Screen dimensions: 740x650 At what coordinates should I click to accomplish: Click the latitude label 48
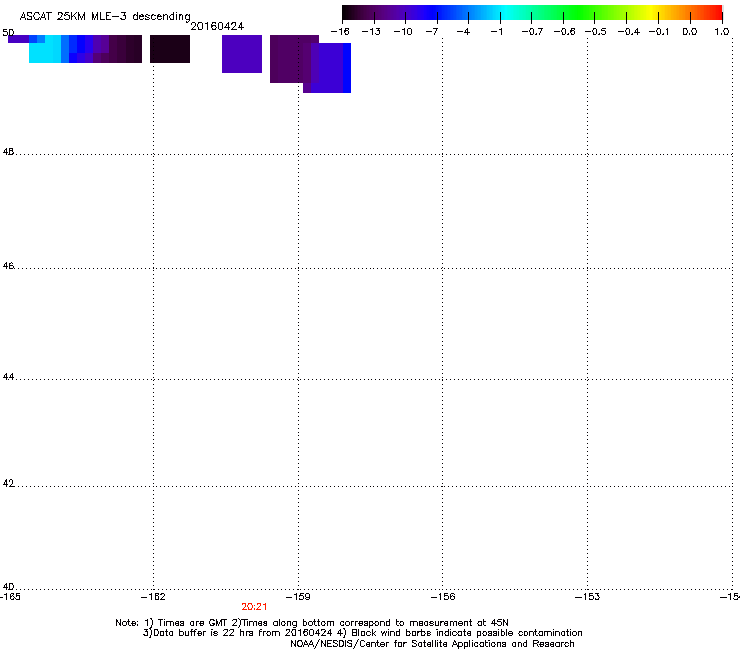pos(8,152)
